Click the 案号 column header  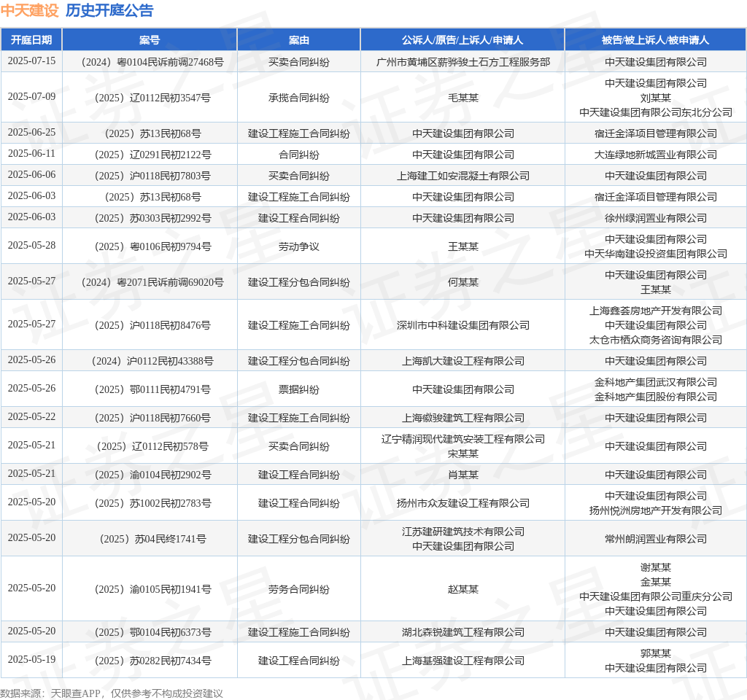(150, 40)
